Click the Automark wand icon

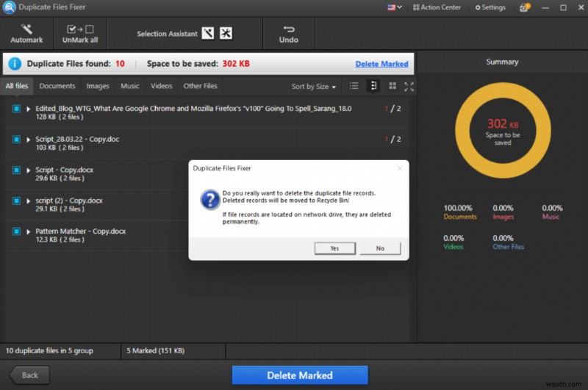click(26, 29)
